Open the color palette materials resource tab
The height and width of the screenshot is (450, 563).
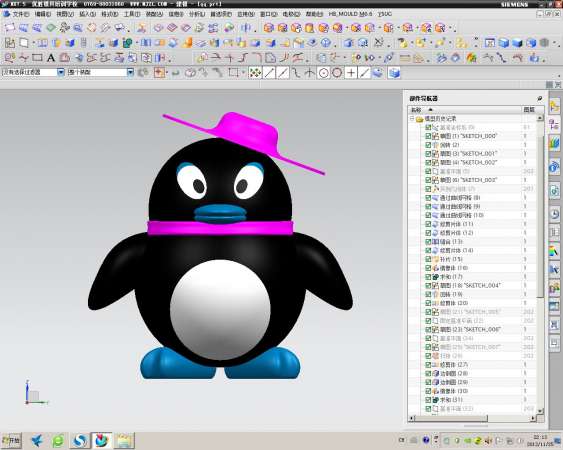(x=555, y=251)
